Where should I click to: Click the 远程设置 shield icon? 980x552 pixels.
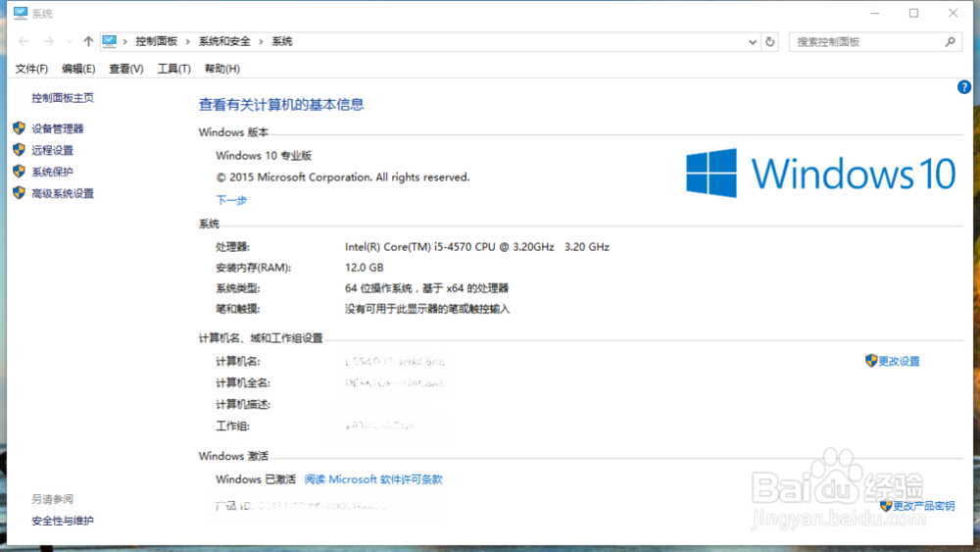pyautogui.click(x=19, y=150)
